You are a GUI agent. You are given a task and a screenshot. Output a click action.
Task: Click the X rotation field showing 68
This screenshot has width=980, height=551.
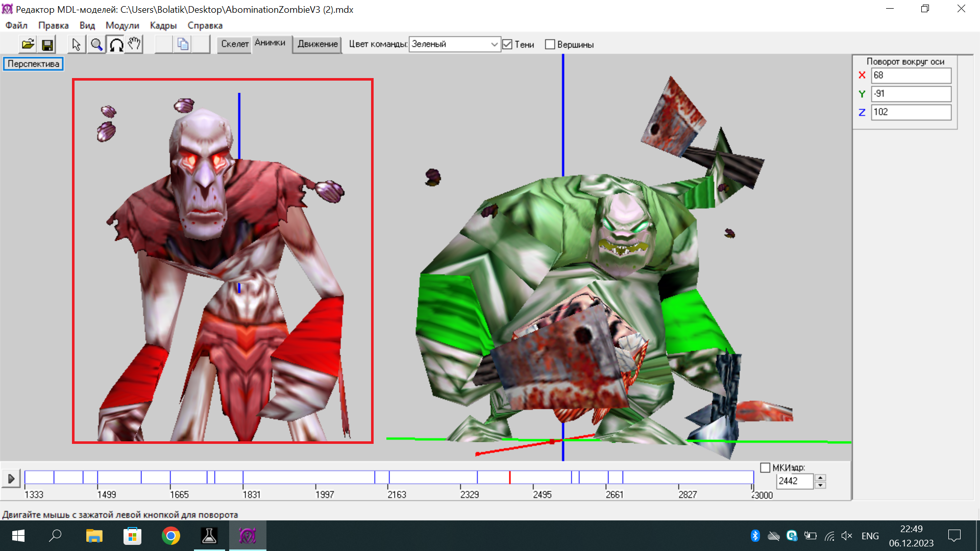click(911, 76)
